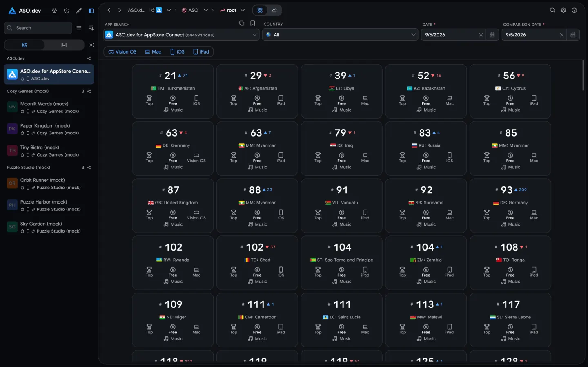This screenshot has height=367, width=588.
Task: Click the bookmark icon above the app search
Action: 253,23
